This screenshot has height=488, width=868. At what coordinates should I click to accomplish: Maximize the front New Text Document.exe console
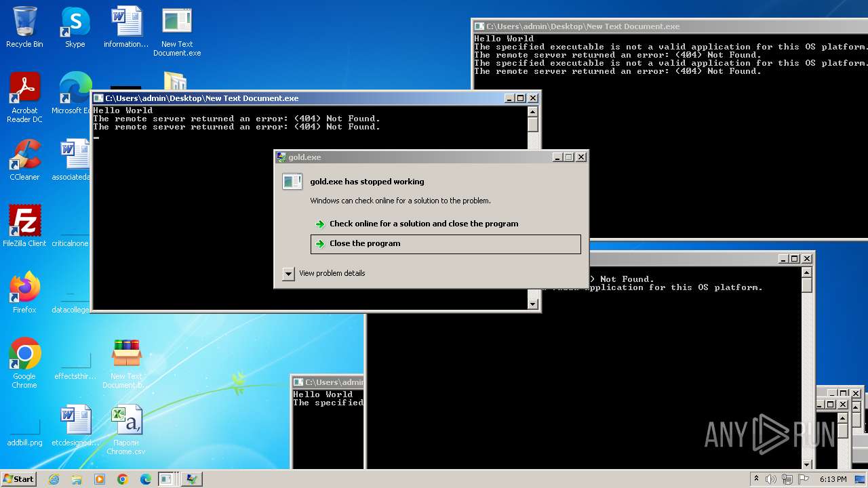point(521,98)
